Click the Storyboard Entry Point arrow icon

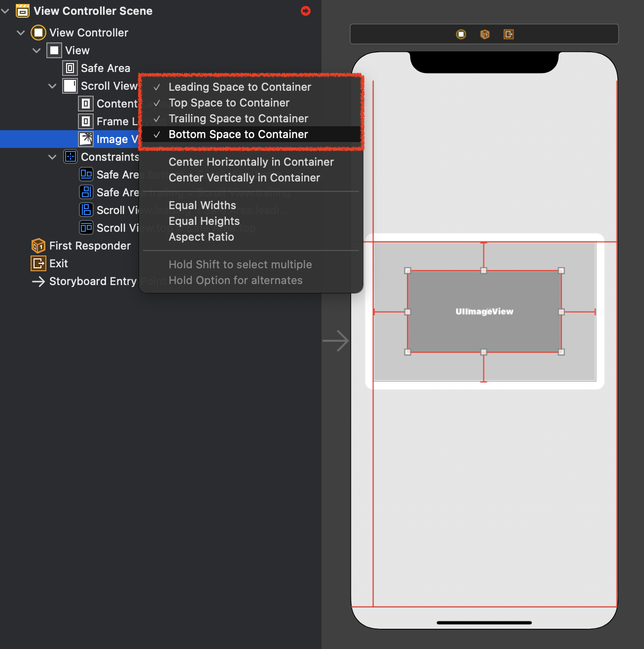[x=38, y=281]
